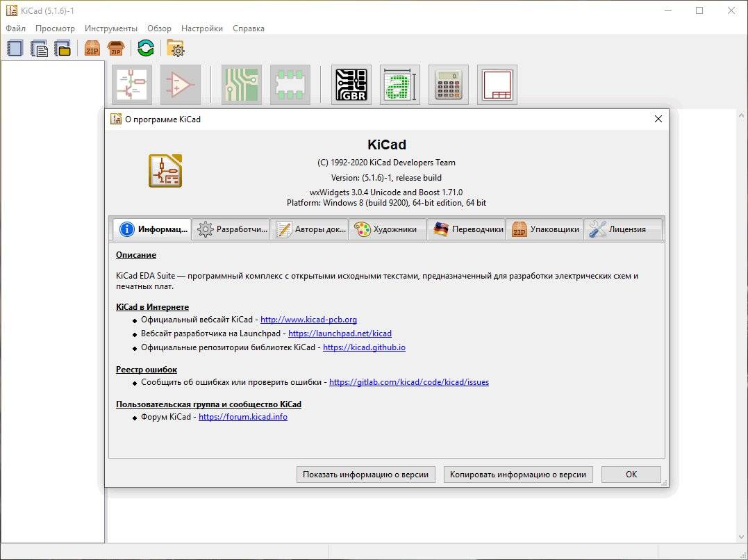The image size is (748, 560).
Task: Click the green Refresh icon in toolbar
Action: click(x=145, y=48)
